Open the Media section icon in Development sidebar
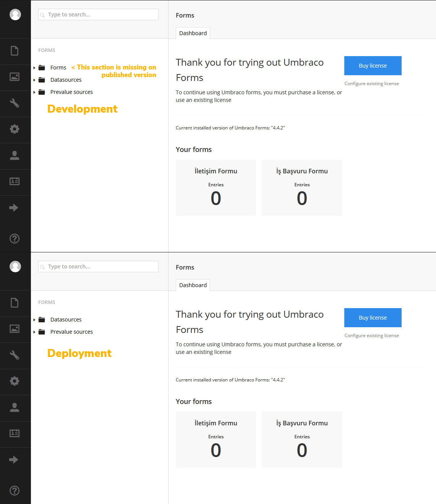This screenshot has height=504, width=436. click(15, 77)
